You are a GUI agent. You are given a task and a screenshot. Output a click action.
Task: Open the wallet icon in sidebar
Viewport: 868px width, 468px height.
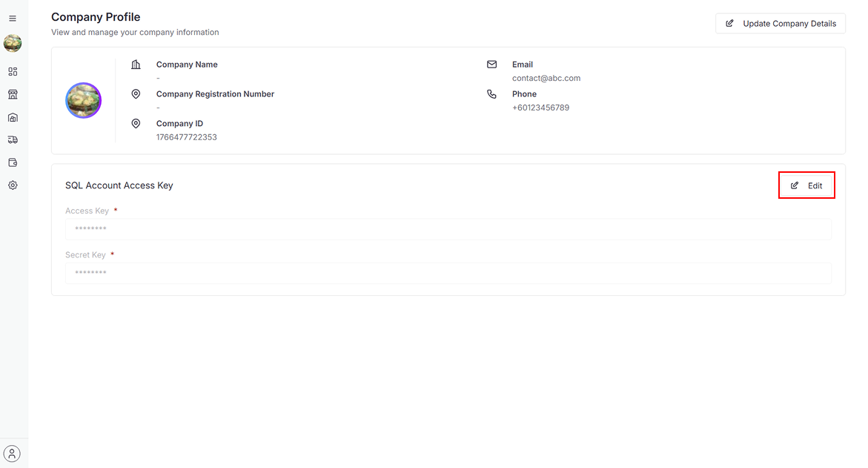13,162
